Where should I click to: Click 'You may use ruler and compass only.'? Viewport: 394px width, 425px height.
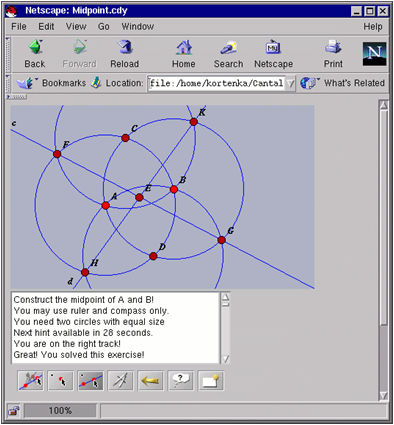coord(91,311)
